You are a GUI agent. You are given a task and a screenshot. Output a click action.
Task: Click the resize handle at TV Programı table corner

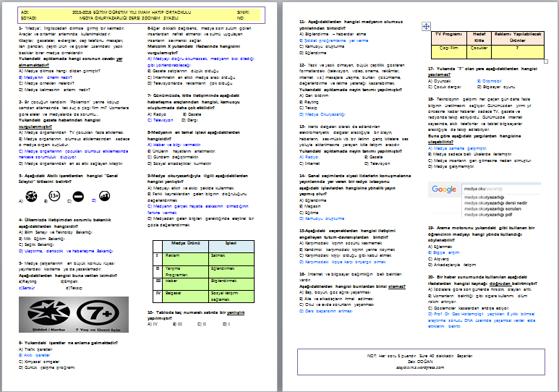pos(547,61)
